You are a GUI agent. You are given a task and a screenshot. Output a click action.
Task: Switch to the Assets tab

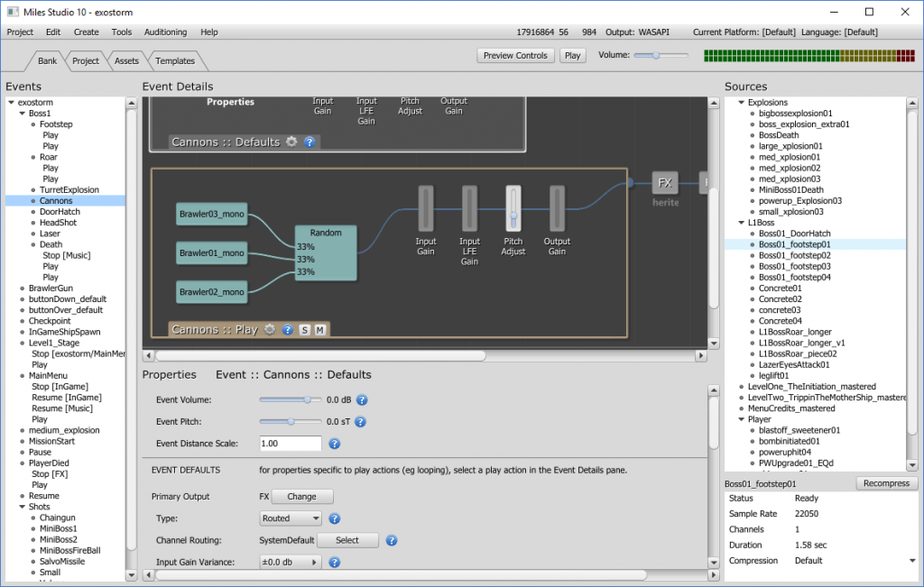[x=126, y=61]
